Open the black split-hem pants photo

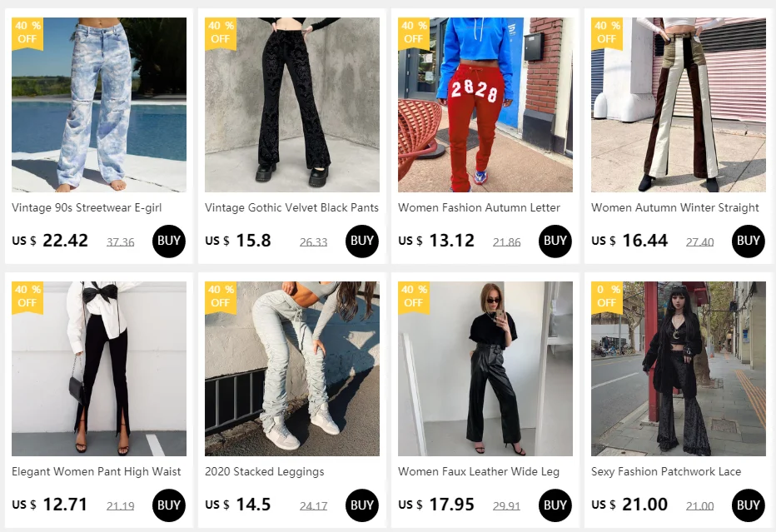coord(99,369)
